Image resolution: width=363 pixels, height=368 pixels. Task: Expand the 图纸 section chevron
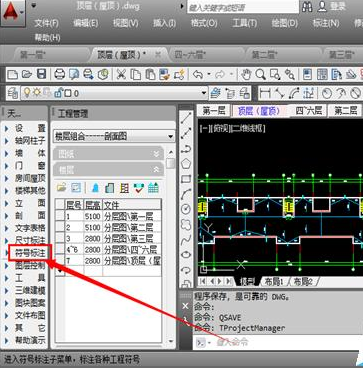(x=156, y=154)
